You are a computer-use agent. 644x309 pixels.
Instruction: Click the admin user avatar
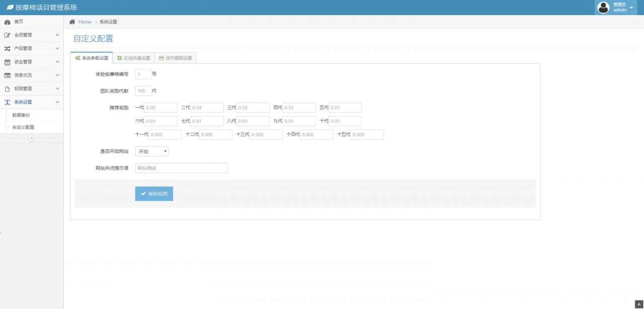tap(603, 8)
